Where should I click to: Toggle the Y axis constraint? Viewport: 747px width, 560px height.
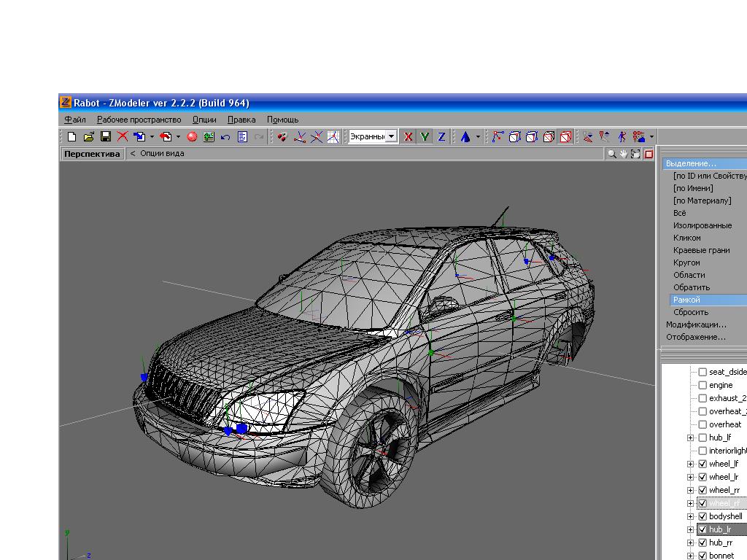pyautogui.click(x=425, y=137)
